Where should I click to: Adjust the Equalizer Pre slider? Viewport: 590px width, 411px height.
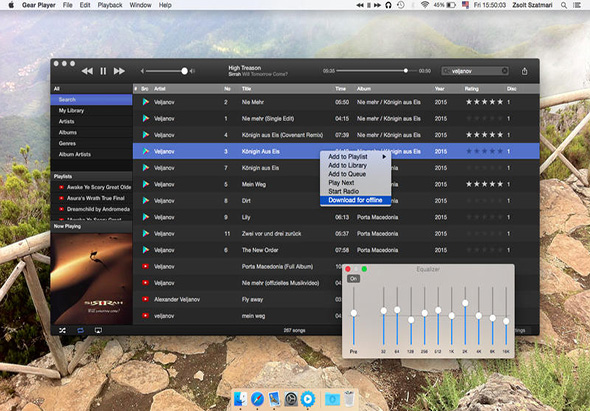354,313
